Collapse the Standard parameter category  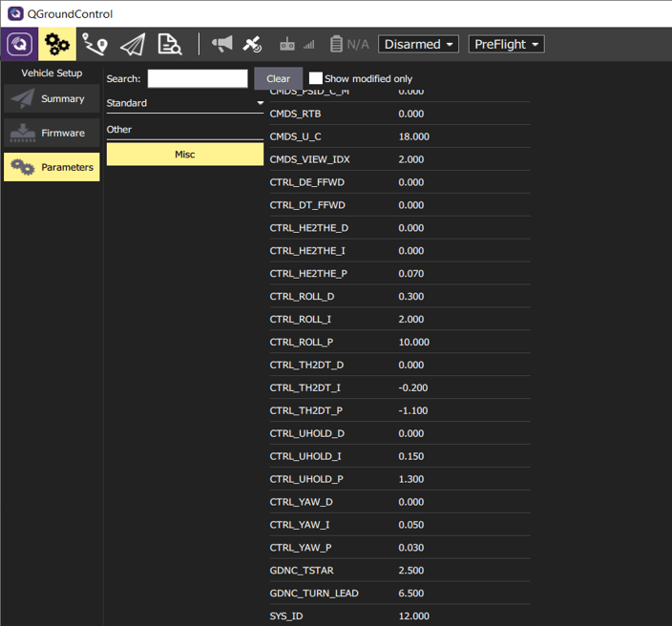click(185, 103)
